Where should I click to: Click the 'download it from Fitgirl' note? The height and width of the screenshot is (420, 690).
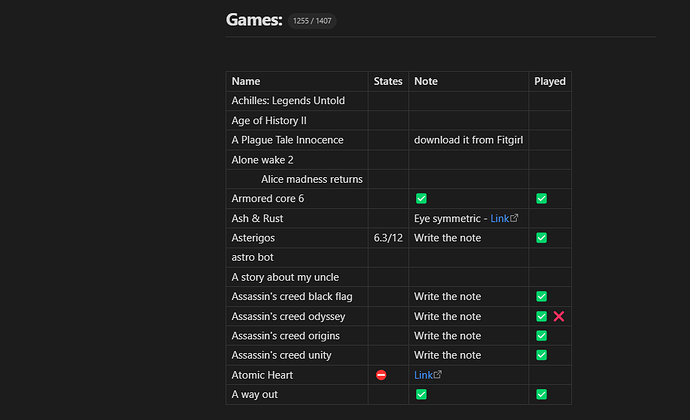pos(468,140)
